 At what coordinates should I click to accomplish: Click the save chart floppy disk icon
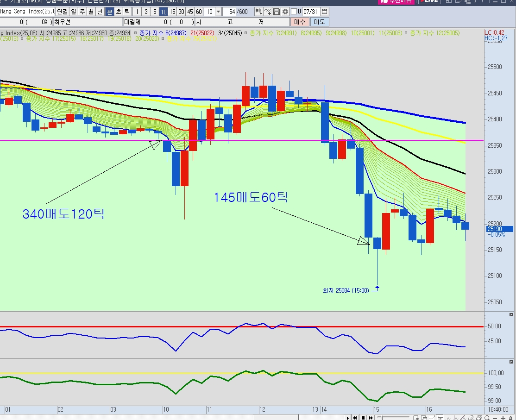pos(277,12)
